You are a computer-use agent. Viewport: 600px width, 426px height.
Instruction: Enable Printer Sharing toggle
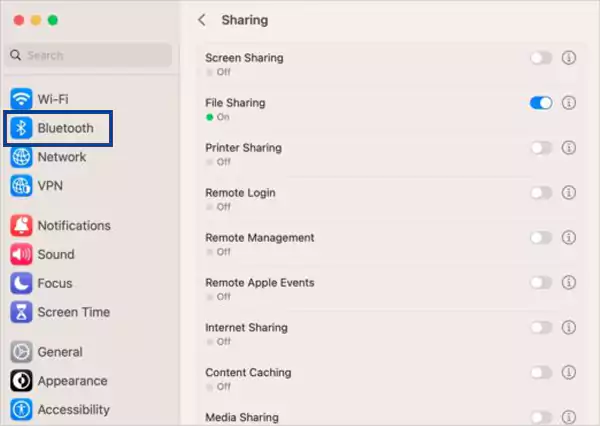(541, 148)
